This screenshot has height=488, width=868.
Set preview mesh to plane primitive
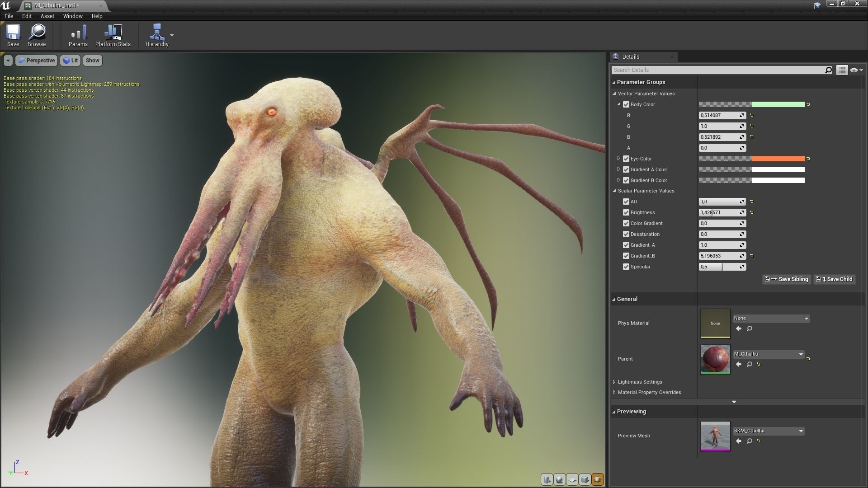coord(572,479)
